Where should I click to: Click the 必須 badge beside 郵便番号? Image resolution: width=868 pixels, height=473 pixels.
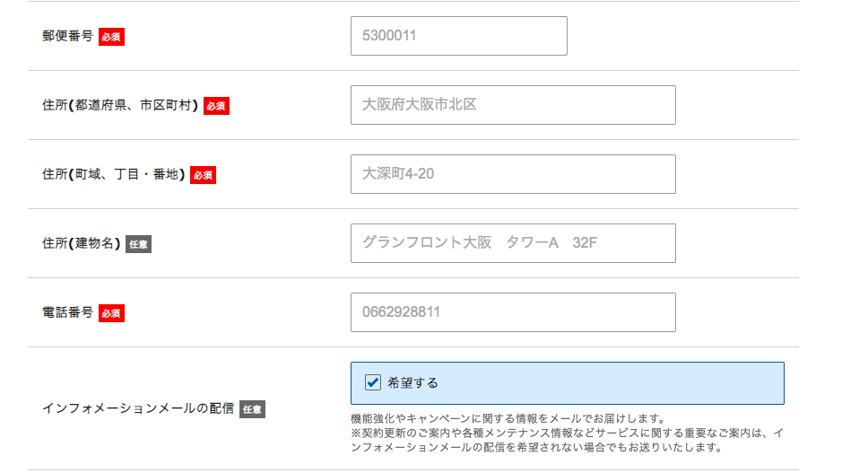(x=111, y=37)
